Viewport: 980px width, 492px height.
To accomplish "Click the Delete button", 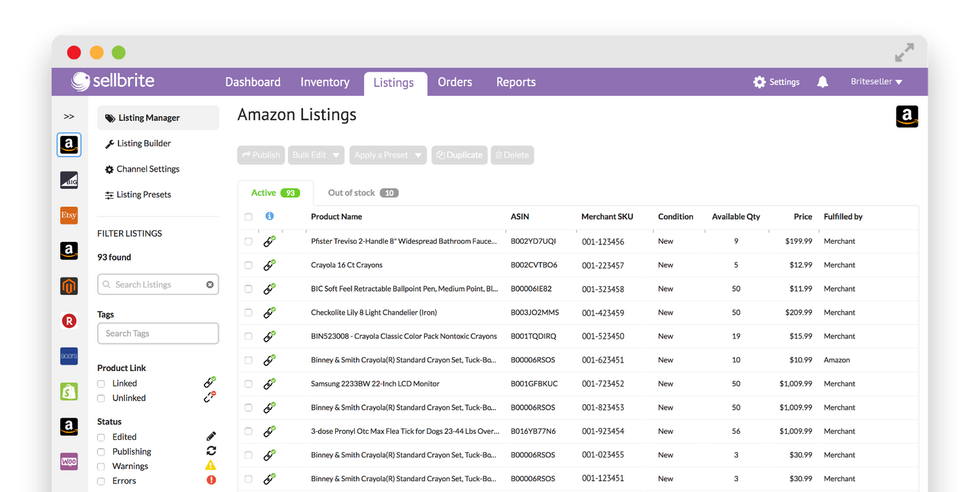I will [x=512, y=155].
